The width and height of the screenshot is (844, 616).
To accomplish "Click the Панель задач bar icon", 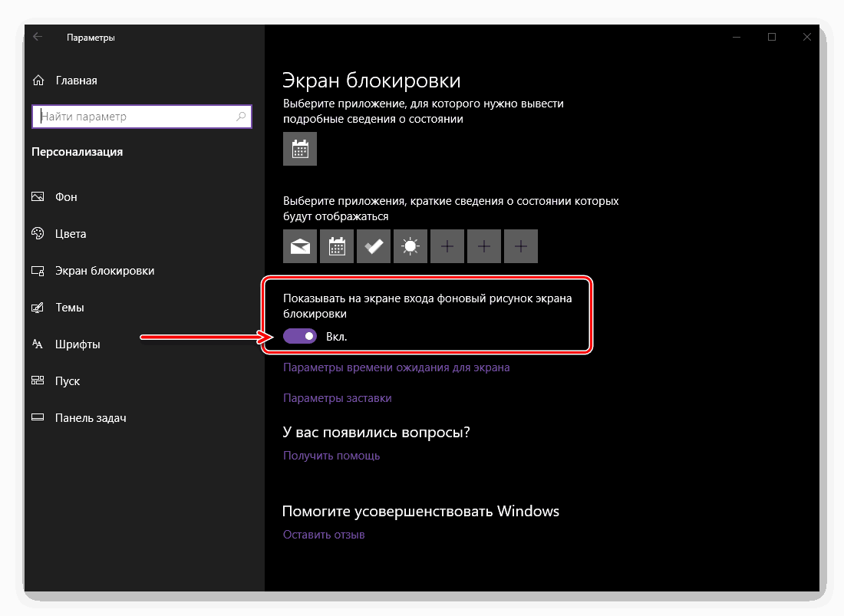I will tap(38, 417).
